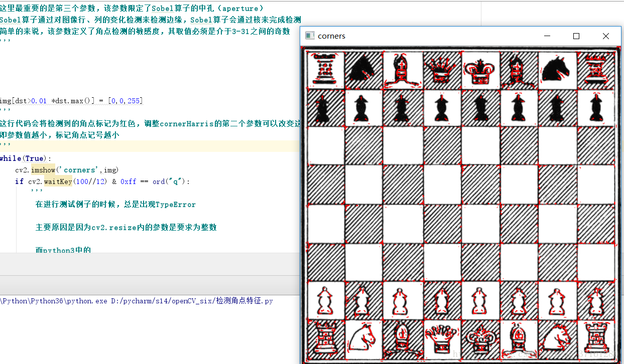Click the highlighted 'imshow' method name

click(44, 170)
